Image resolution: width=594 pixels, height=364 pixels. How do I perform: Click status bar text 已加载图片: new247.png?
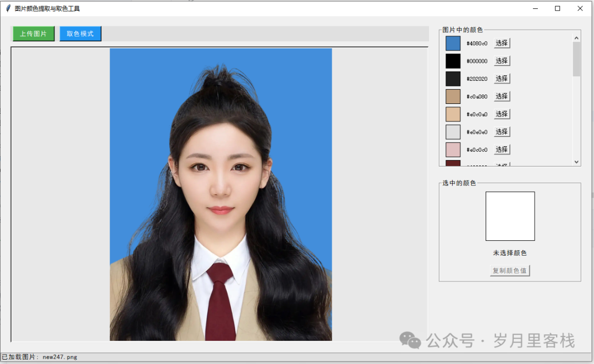(40, 357)
